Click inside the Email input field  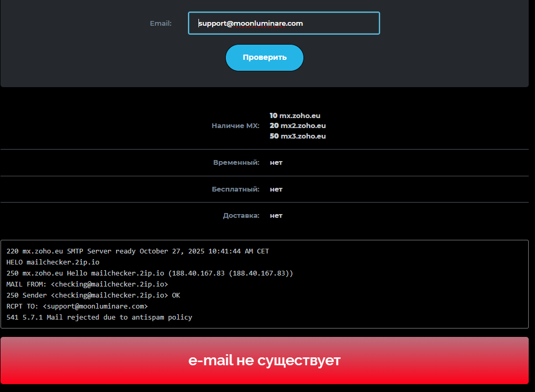(284, 23)
